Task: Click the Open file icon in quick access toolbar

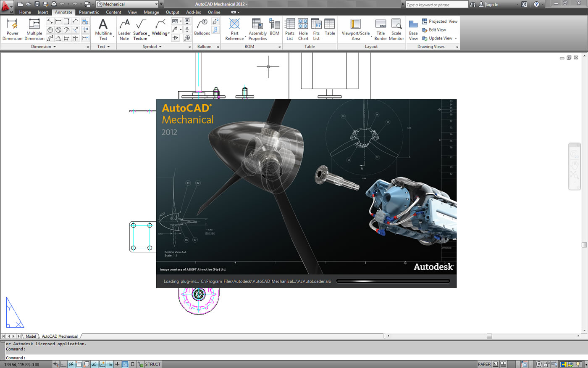Action: (29, 4)
